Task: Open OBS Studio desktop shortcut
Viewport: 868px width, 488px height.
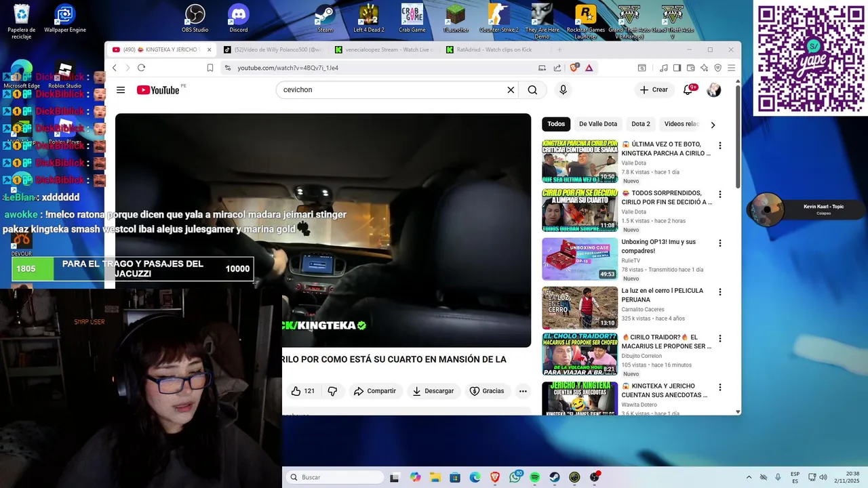Action: 195,18
